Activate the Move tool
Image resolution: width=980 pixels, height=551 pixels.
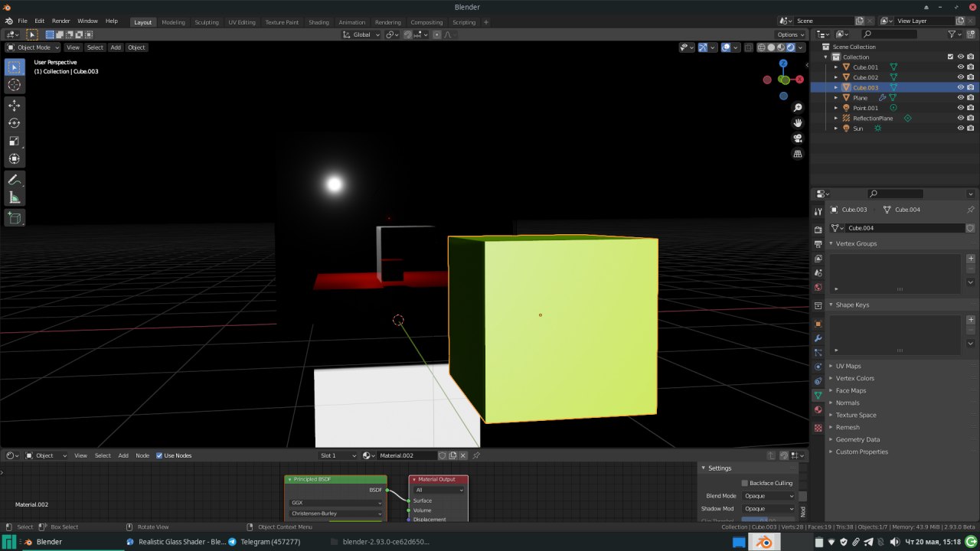tap(15, 105)
